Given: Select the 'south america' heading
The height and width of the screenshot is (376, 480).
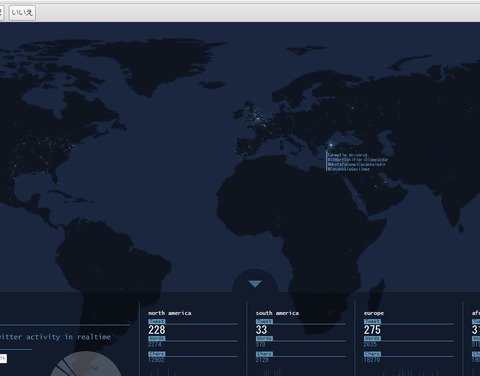Looking at the screenshot, I should 277,313.
